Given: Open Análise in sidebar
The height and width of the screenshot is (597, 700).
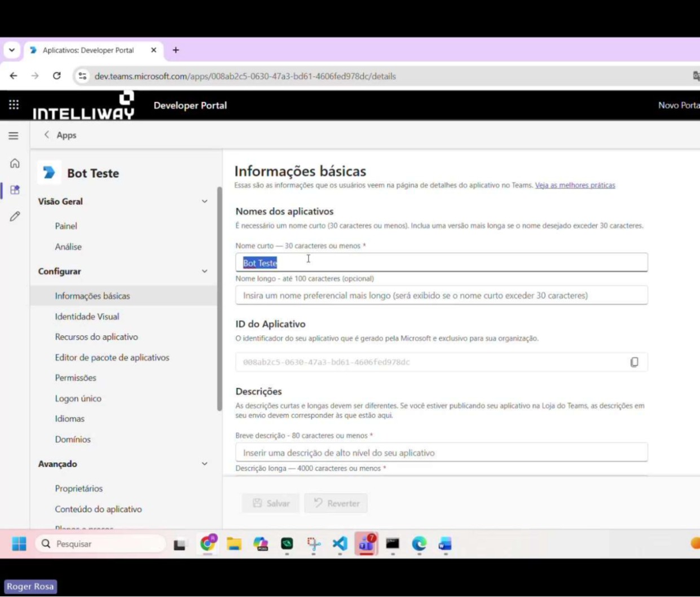Looking at the screenshot, I should (68, 247).
